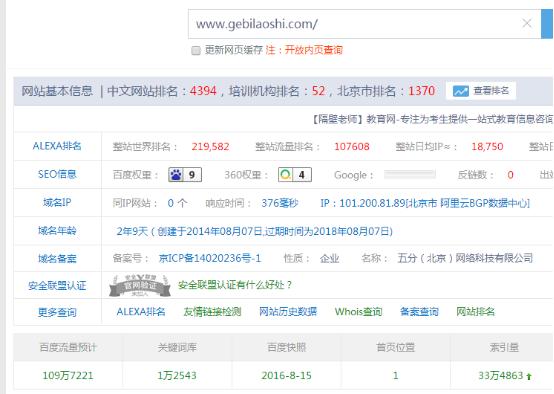The height and width of the screenshot is (394, 554).
Task: Click the 中文网站排名 value 4394
Action: [x=203, y=91]
